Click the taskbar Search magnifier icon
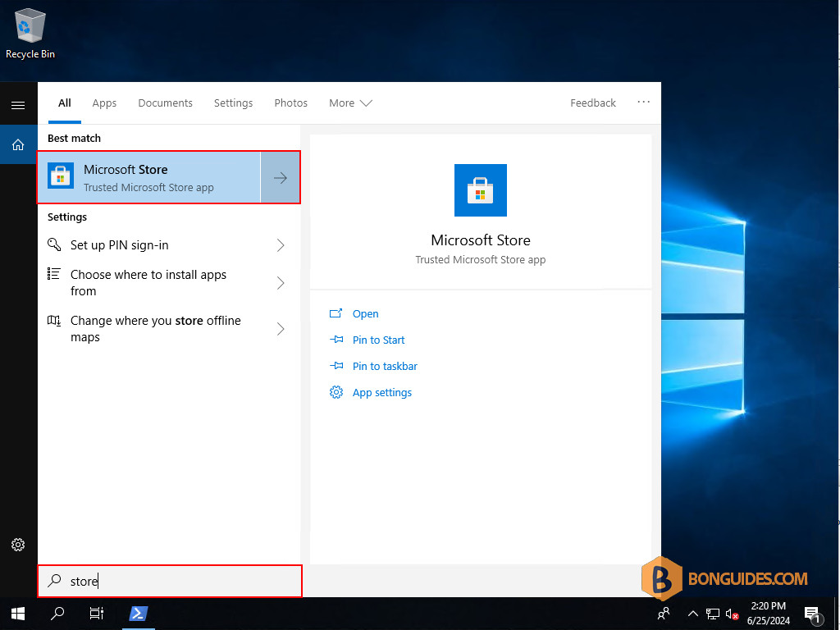840x630 pixels. 57,614
